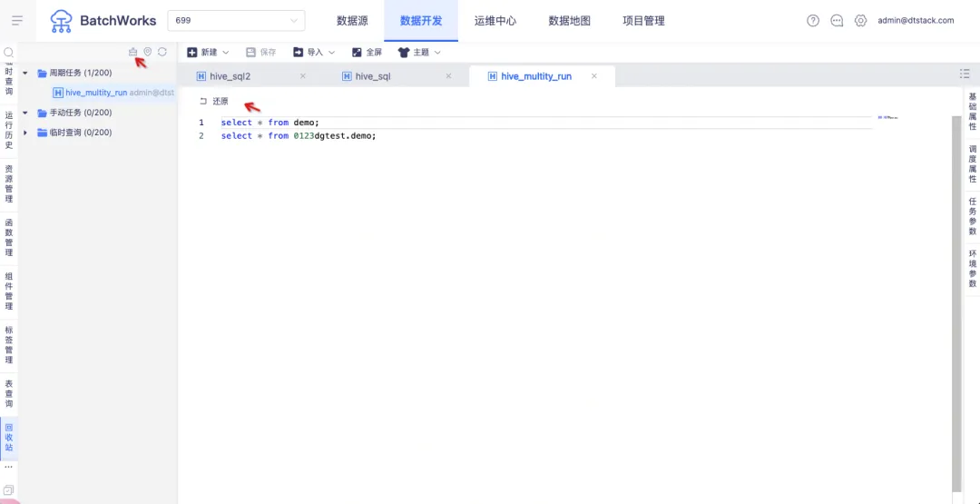Open the project selector dropdown showing 699

[236, 21]
